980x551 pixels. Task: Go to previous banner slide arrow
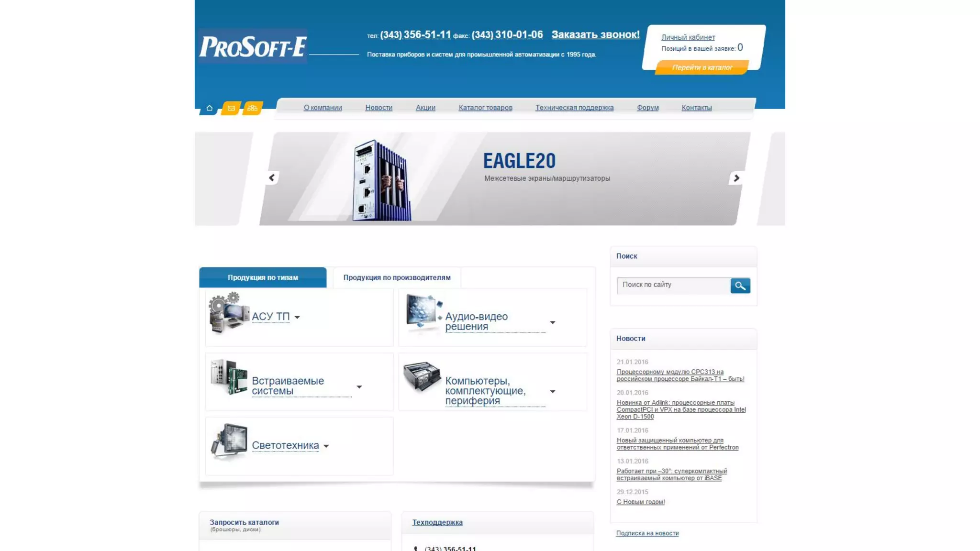tap(272, 178)
